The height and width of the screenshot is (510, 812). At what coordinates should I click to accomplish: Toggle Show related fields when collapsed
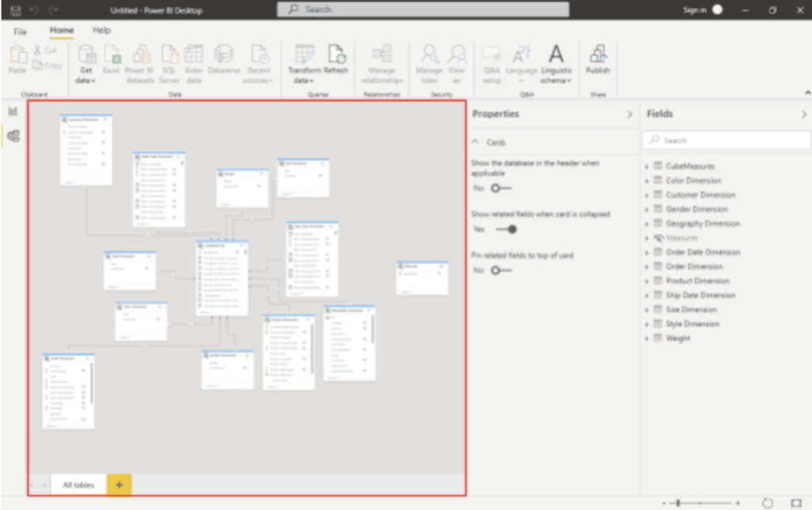click(x=506, y=229)
